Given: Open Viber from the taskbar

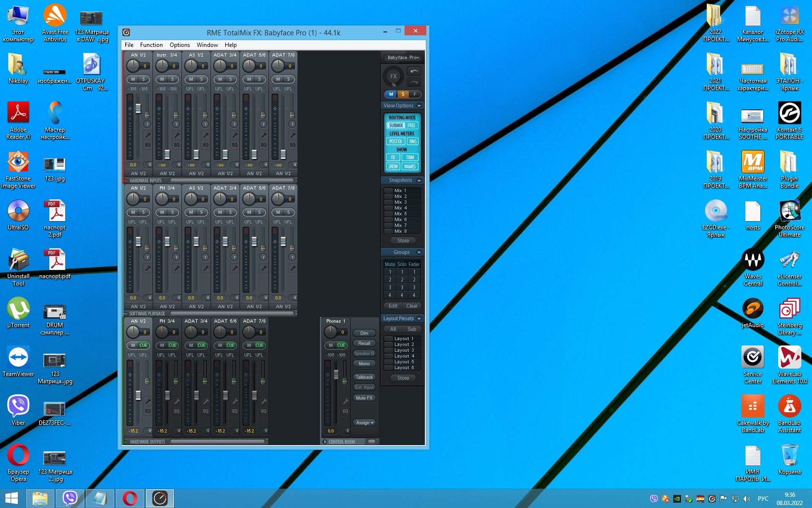Looking at the screenshot, I should click(x=70, y=498).
